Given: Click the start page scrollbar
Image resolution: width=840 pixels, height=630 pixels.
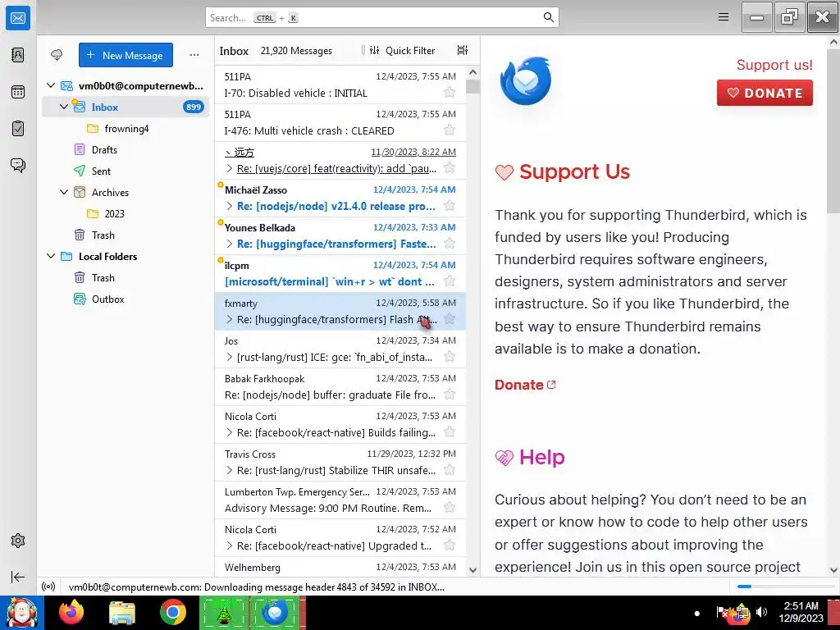Looking at the screenshot, I should point(833,131).
